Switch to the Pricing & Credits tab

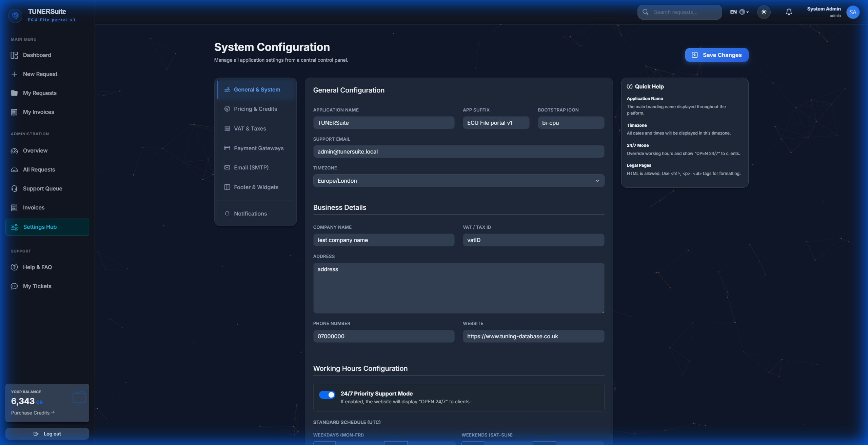(255, 109)
